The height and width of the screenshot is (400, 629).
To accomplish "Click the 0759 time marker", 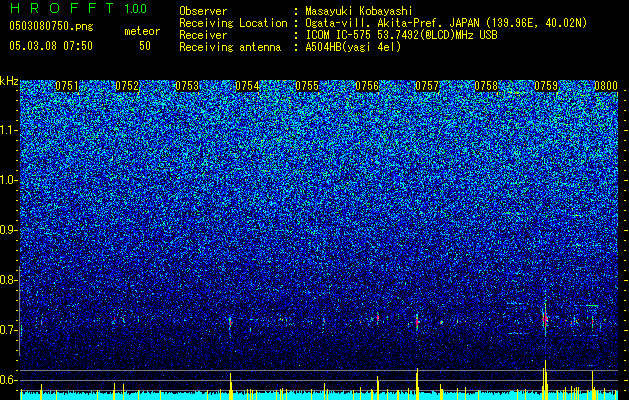I will [x=546, y=86].
